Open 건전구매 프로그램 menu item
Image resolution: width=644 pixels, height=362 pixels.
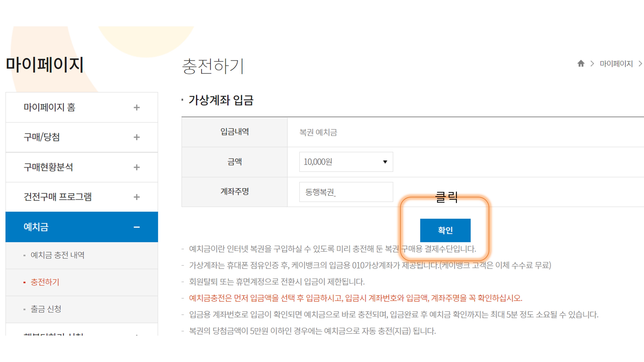57,197
